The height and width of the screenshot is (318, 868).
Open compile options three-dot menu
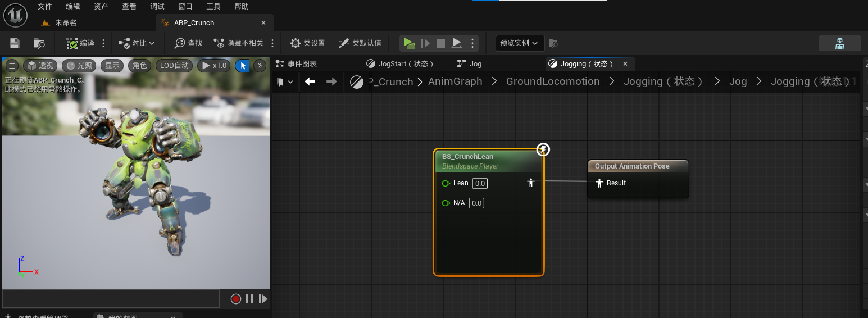click(x=103, y=43)
